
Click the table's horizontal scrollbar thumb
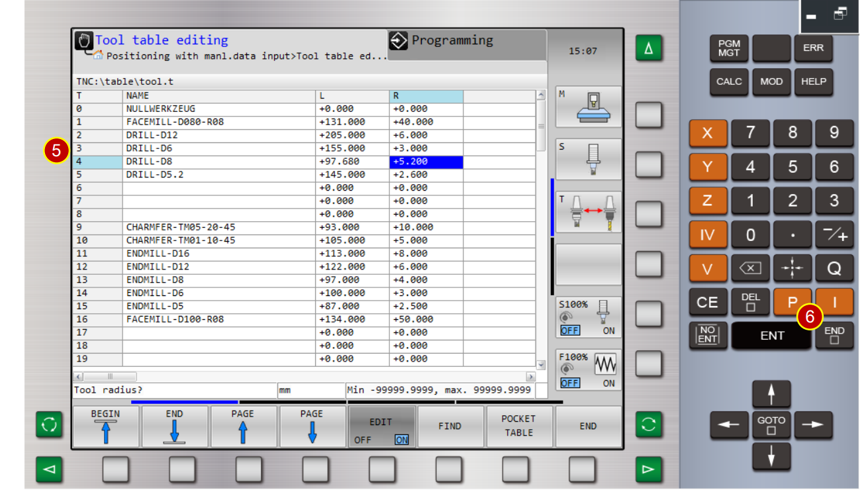111,376
